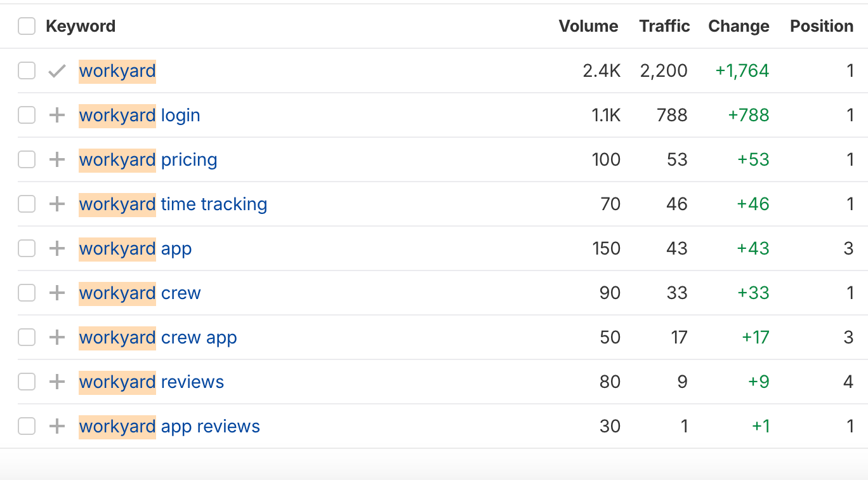
Task: Check the box for the workyard row
Action: (27, 71)
